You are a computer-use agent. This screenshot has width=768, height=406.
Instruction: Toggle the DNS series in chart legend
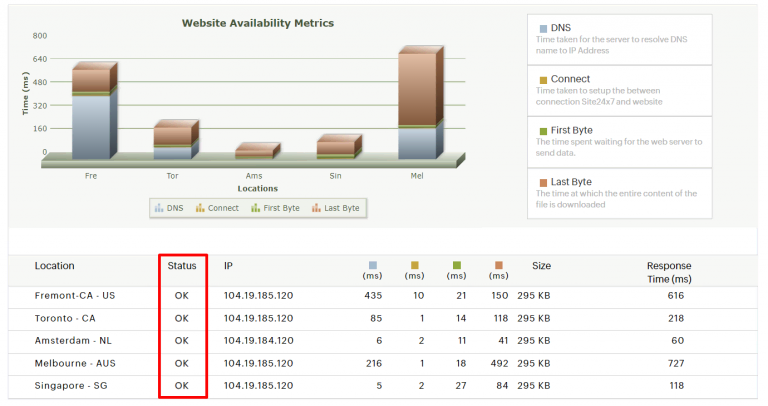tap(169, 208)
